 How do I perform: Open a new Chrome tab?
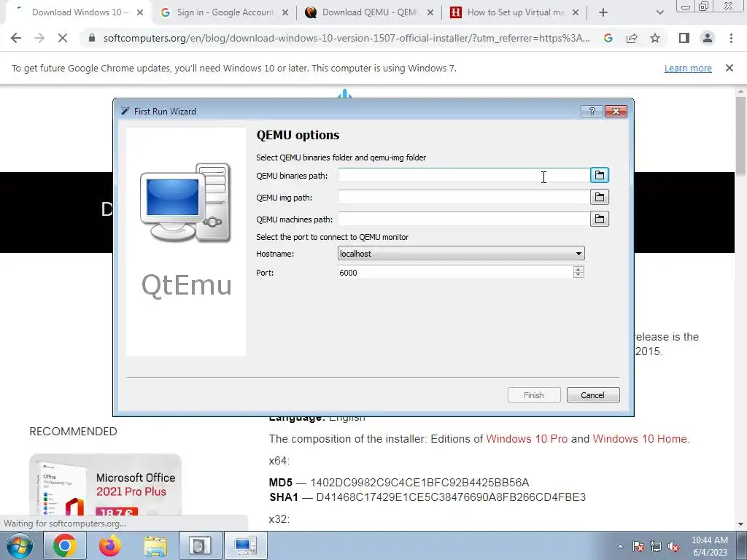coord(603,13)
